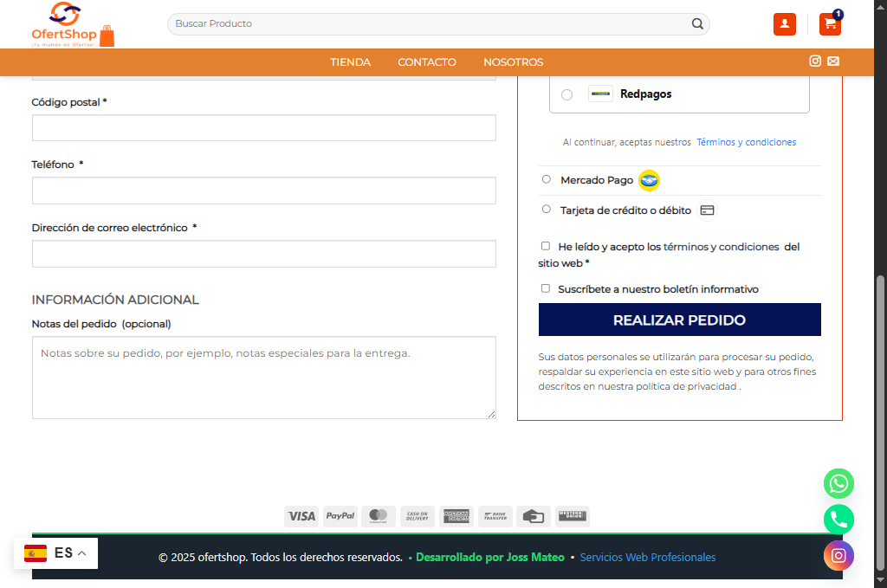Click the search magnifier icon
887x588 pixels.
(x=697, y=24)
